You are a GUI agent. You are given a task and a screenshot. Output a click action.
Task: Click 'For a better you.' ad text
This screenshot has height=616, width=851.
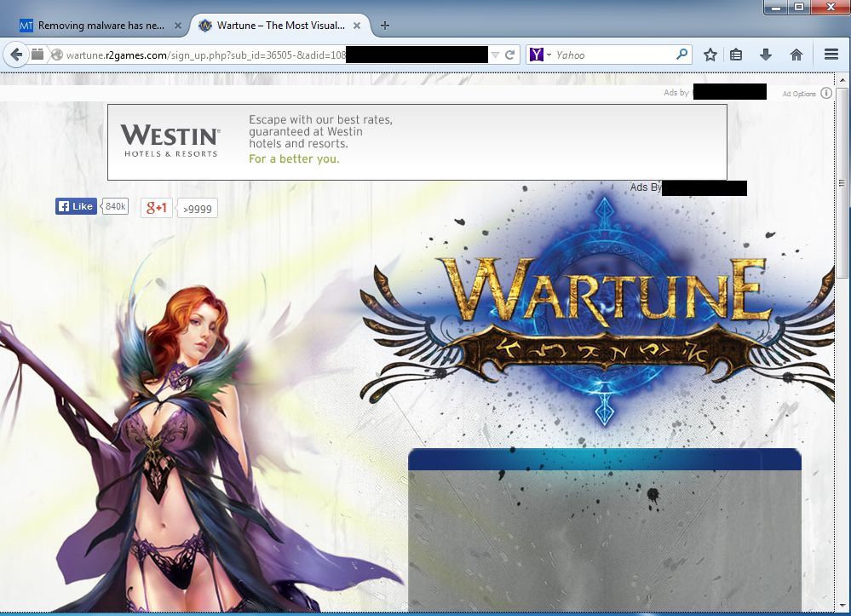[x=294, y=159]
